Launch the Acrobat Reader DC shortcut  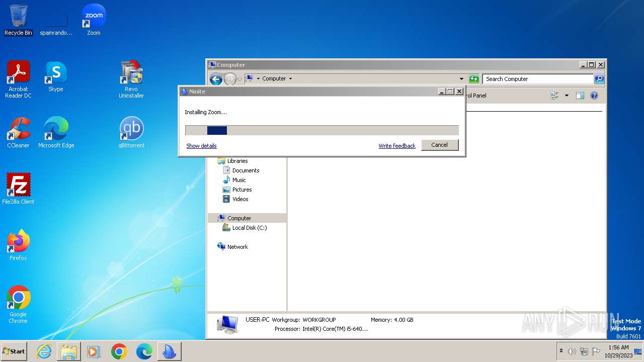[x=18, y=79]
